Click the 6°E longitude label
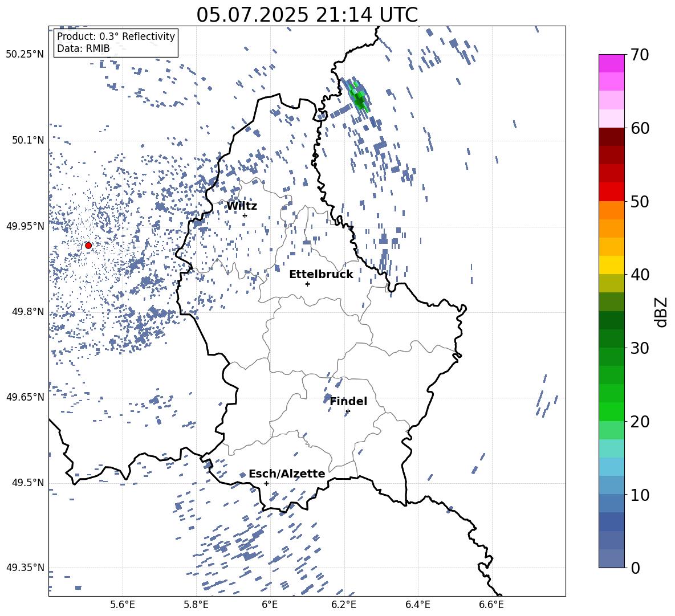 point(270,605)
